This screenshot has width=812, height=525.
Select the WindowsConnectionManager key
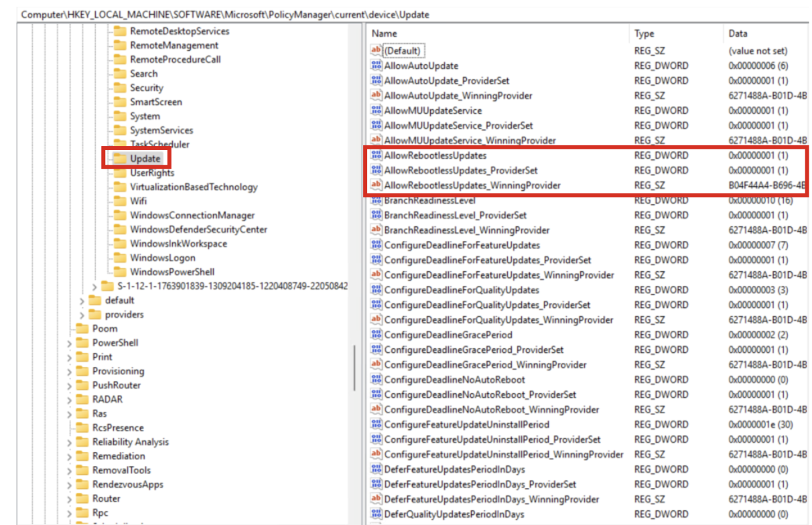(x=192, y=215)
